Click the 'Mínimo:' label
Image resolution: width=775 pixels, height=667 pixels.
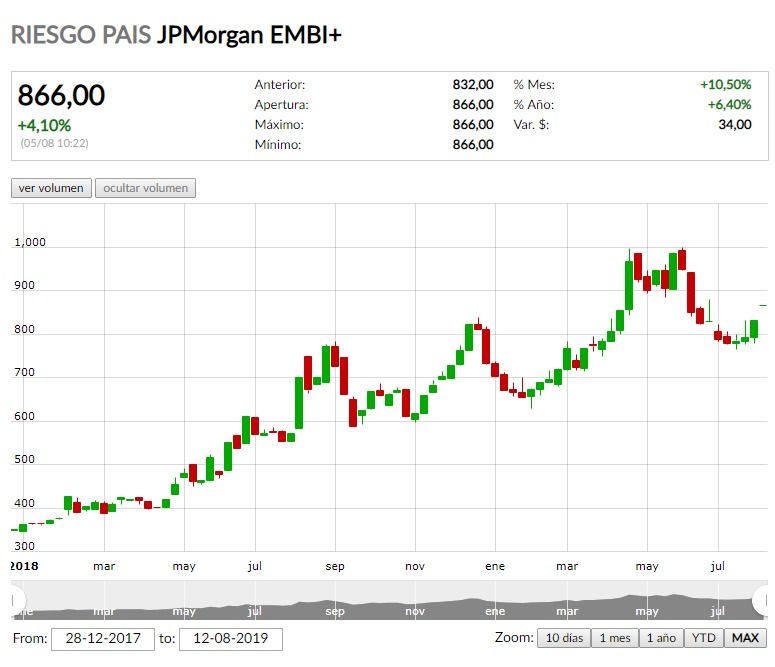pos(278,144)
